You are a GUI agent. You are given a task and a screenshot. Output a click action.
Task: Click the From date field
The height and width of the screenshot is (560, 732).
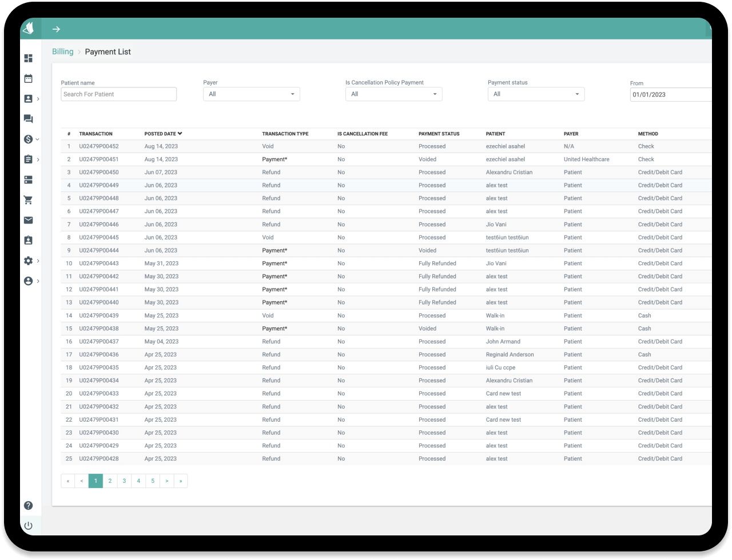coord(670,95)
